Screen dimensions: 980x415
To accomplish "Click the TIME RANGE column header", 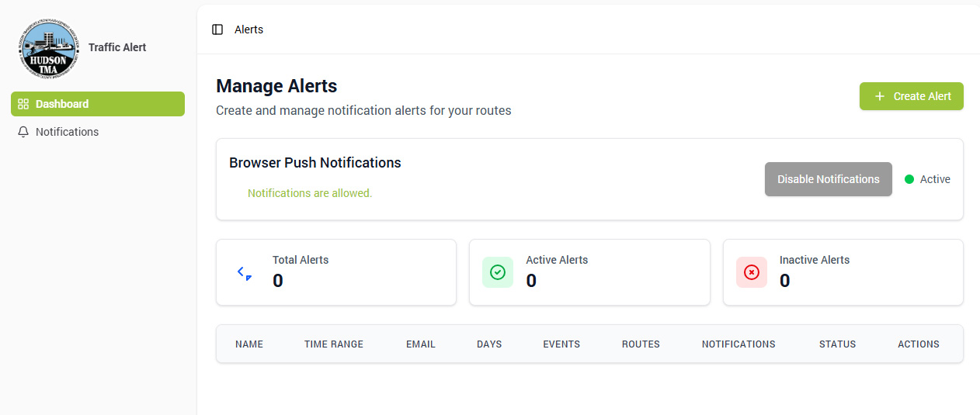I will click(x=334, y=344).
